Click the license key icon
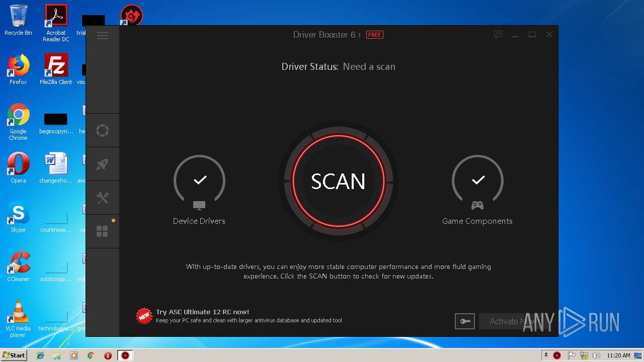This screenshot has height=362, width=644. tap(465, 321)
